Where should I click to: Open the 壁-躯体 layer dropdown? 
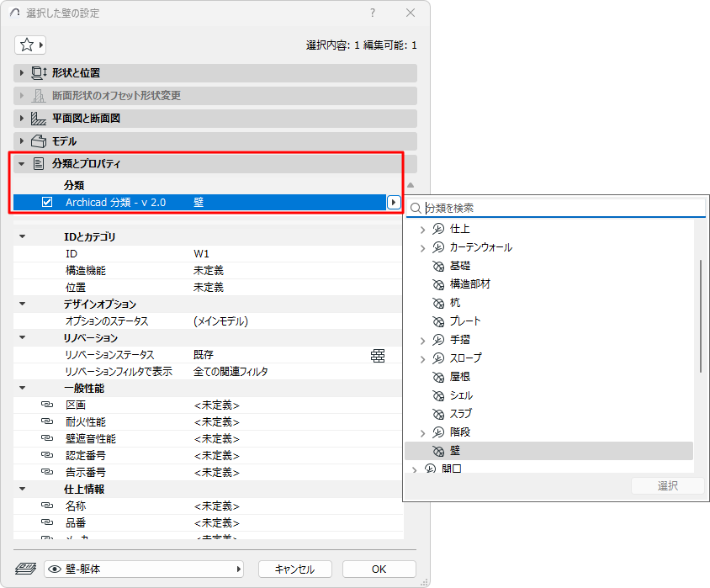point(144,569)
